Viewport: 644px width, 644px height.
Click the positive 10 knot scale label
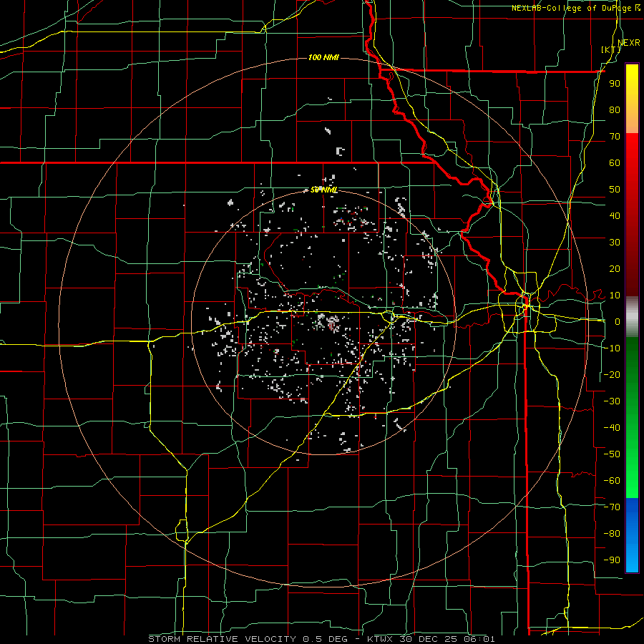pyautogui.click(x=615, y=296)
